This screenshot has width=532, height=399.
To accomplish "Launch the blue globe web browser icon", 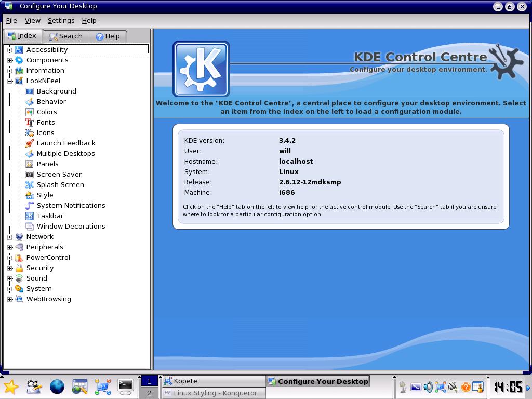I will tap(57, 387).
